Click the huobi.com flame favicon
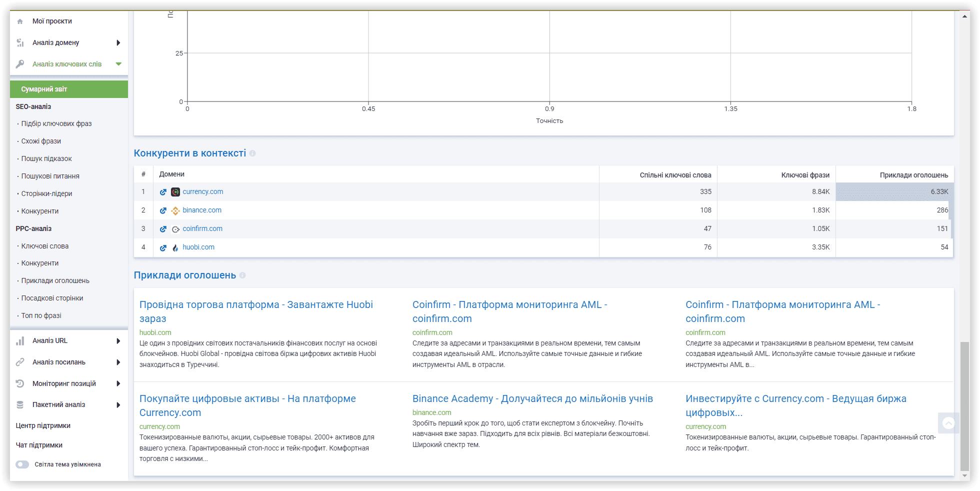 (175, 247)
